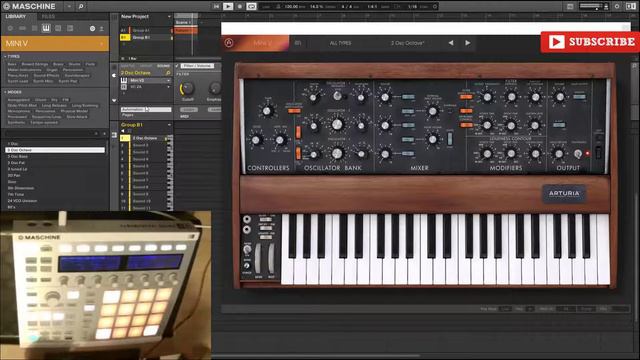Adjust the Cutoff knob in Maschine

point(187,88)
